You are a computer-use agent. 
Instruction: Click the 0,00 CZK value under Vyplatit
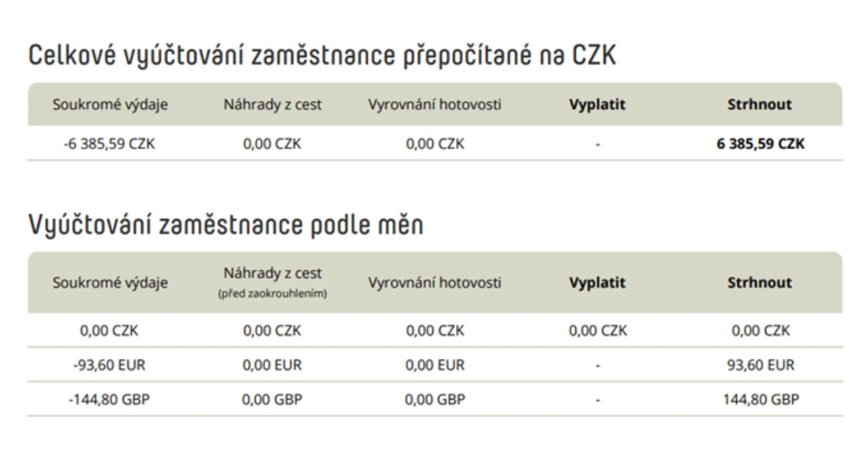click(598, 331)
